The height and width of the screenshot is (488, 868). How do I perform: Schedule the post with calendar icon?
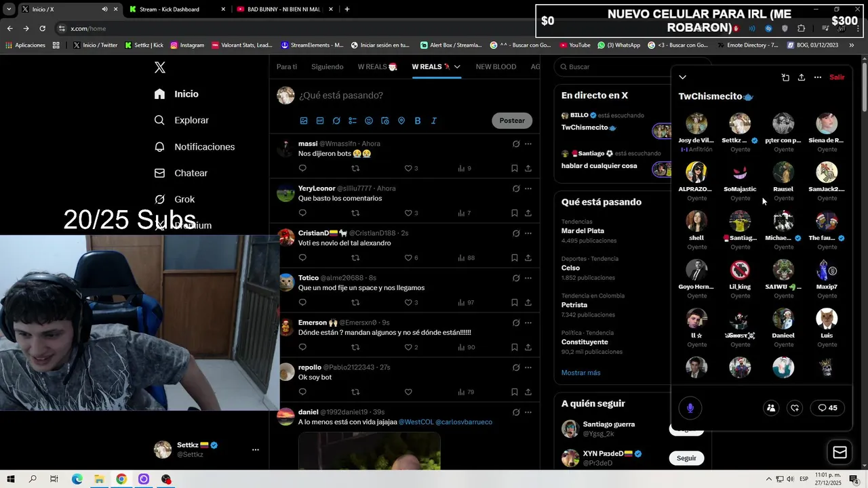[x=385, y=121]
